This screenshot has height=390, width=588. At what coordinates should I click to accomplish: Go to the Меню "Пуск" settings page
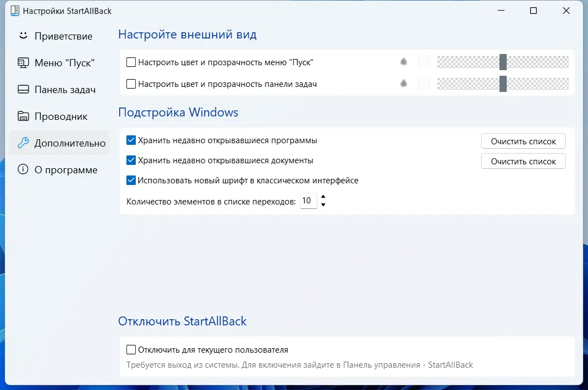pos(60,63)
